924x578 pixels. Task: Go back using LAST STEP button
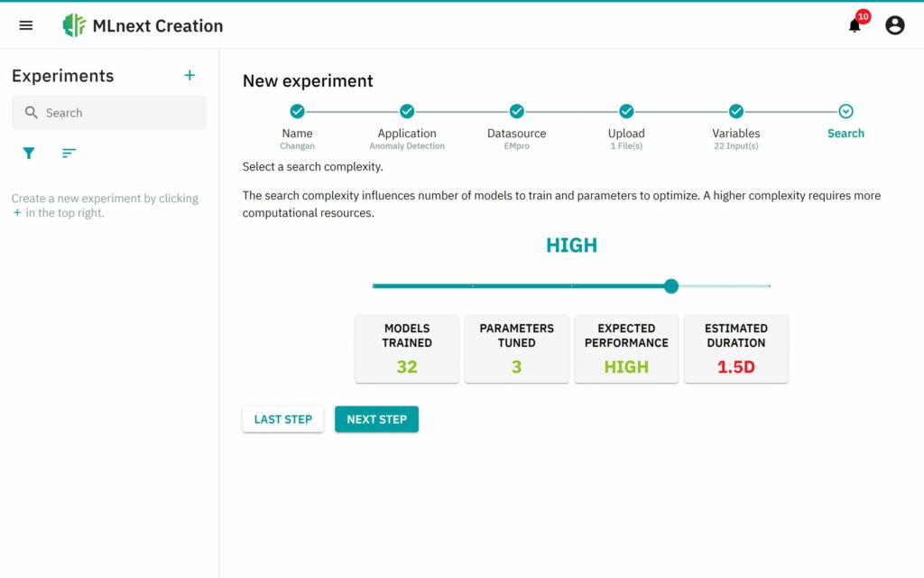pos(282,418)
